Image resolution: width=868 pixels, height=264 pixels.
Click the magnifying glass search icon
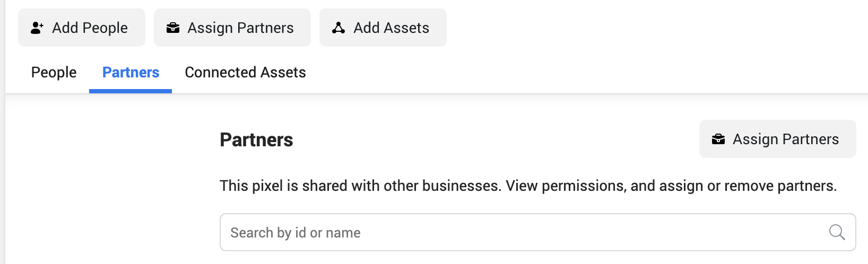click(x=837, y=232)
